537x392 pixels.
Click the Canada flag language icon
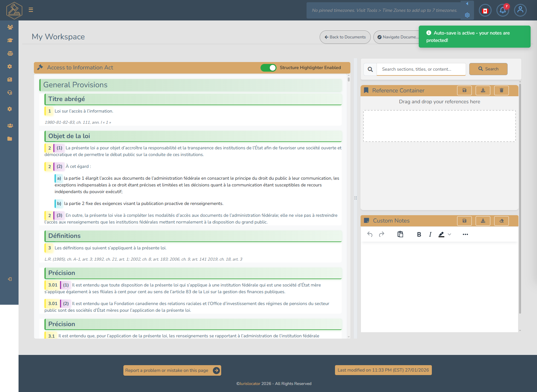point(485,11)
